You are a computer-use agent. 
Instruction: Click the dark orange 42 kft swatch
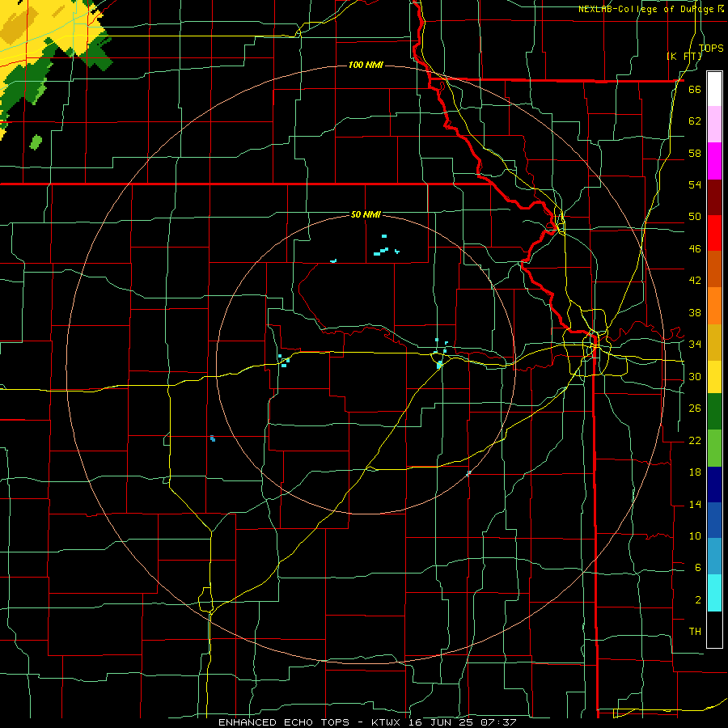[x=714, y=269]
